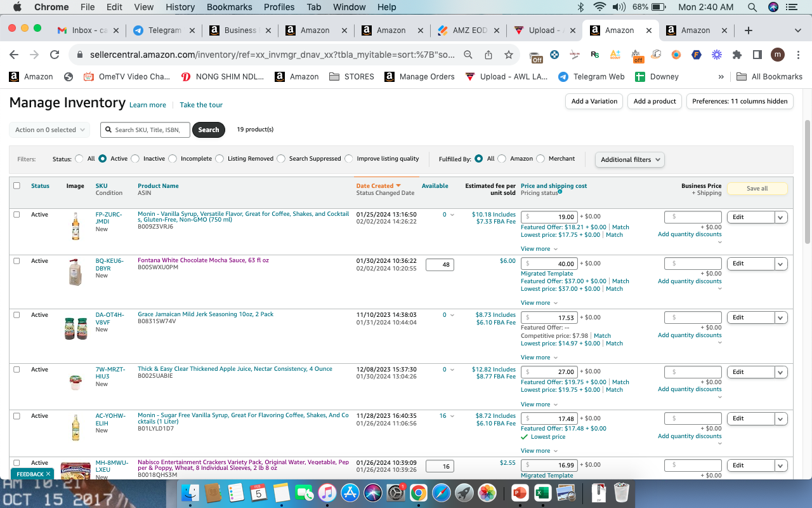This screenshot has height=508, width=812.
Task: Click the $17.53 price input field
Action: point(549,317)
